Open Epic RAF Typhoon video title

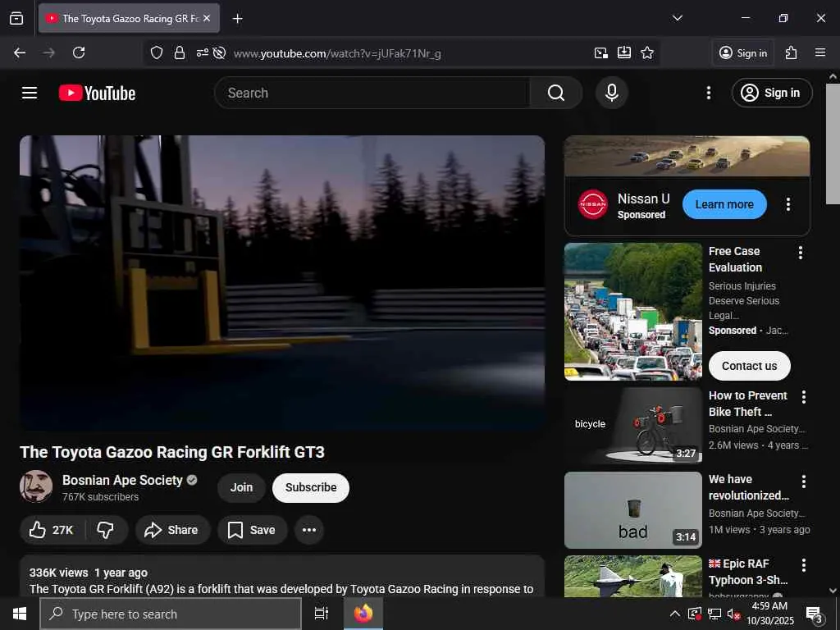pos(748,572)
